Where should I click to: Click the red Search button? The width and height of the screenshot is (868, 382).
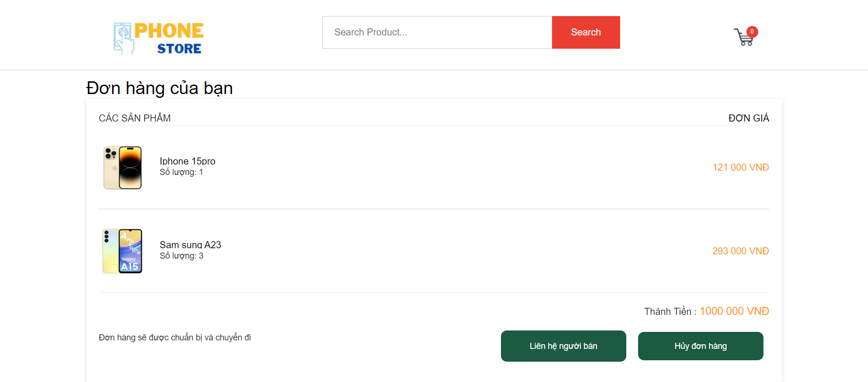point(586,32)
